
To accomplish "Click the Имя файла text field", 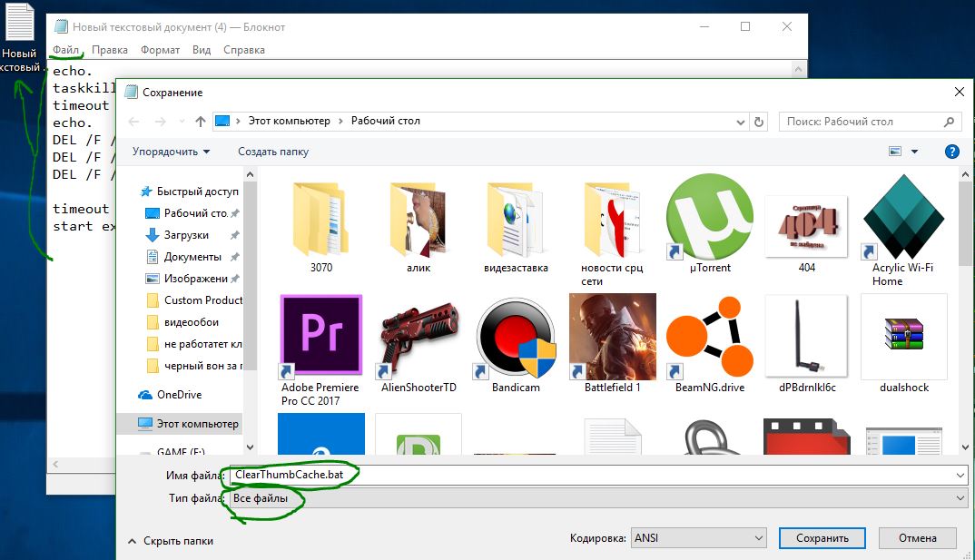I will tap(591, 475).
